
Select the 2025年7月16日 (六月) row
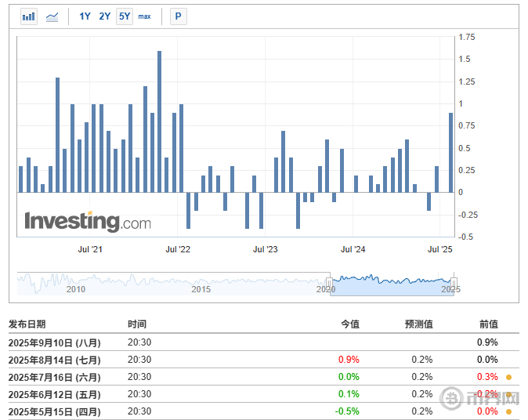click(x=264, y=377)
